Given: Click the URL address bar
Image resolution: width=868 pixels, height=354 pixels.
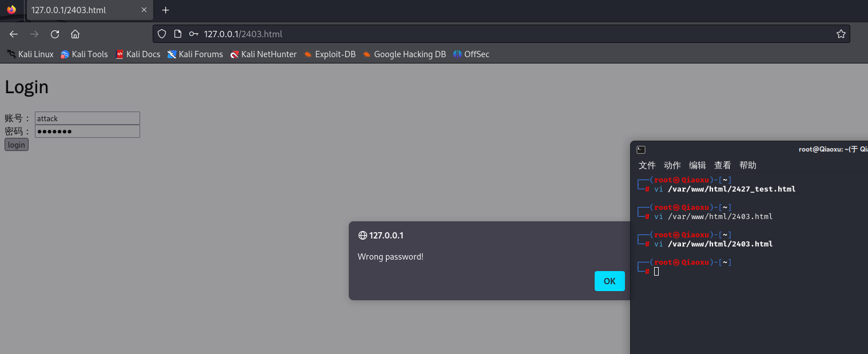Looking at the screenshot, I should (501, 34).
